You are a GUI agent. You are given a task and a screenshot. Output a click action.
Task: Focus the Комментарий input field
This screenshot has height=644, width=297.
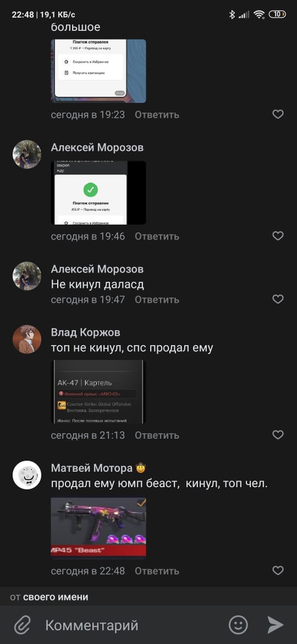[x=131, y=626]
